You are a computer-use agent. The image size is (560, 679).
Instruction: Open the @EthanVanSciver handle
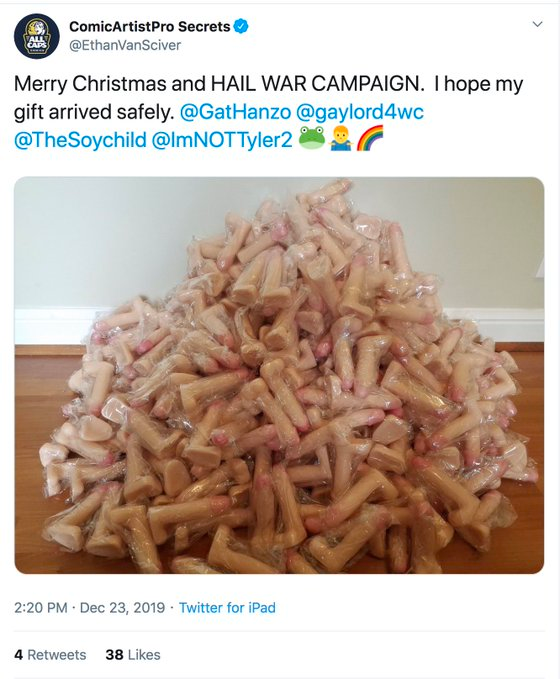pyautogui.click(x=125, y=45)
